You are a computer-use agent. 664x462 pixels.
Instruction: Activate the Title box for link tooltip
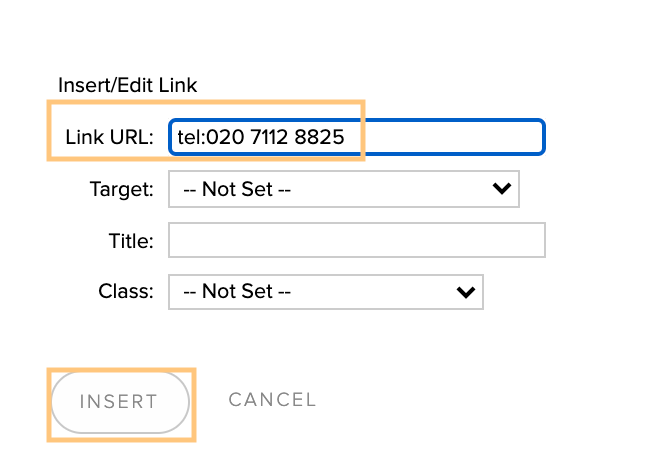tap(357, 240)
